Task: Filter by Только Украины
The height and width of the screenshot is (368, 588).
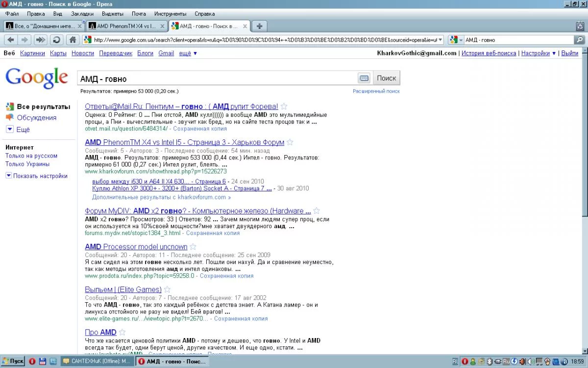Action: point(27,164)
